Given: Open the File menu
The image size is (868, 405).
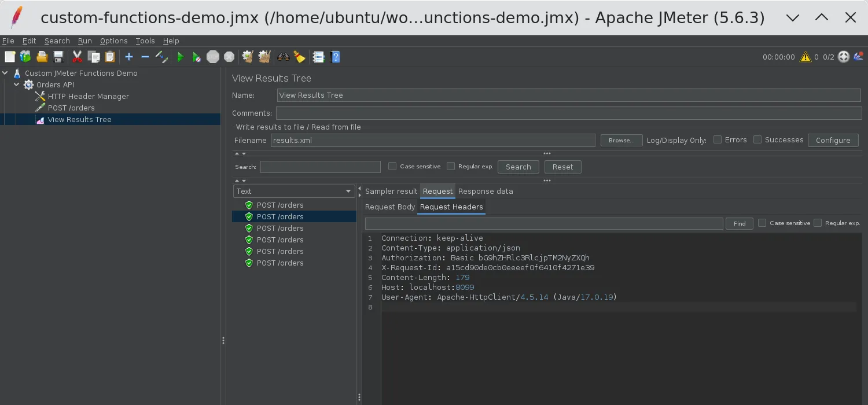Looking at the screenshot, I should click(x=8, y=41).
